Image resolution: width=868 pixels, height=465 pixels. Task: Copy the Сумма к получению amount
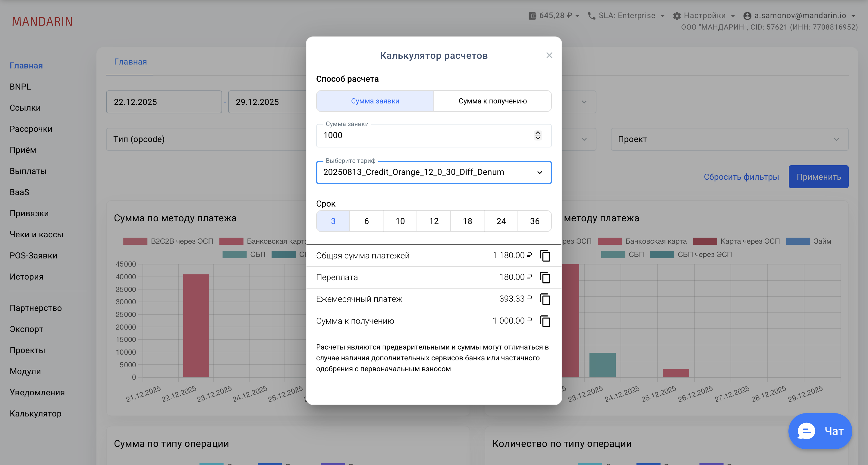545,321
